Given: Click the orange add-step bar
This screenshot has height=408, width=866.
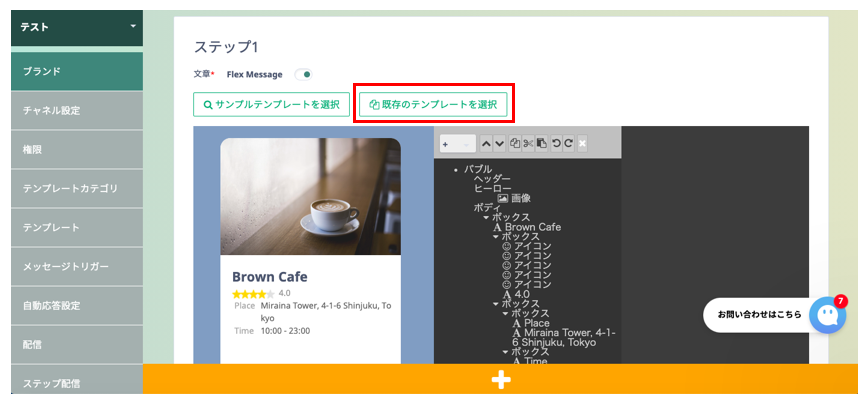Looking at the screenshot, I should point(500,379).
